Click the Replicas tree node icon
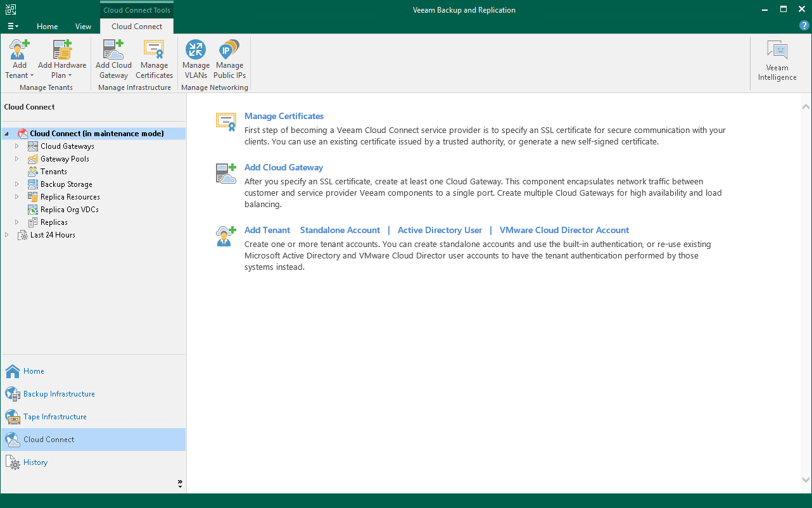Screen dimensions: 812x508 [x=33, y=222]
